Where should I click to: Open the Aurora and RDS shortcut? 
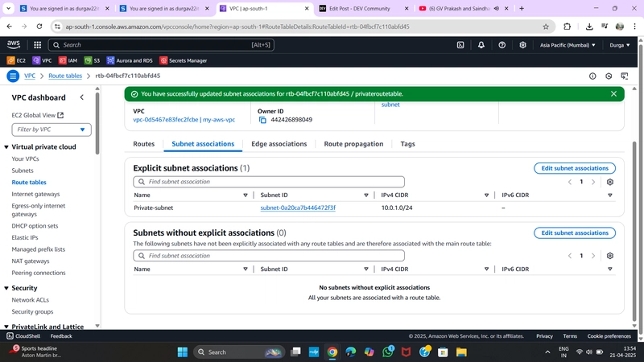pyautogui.click(x=130, y=60)
